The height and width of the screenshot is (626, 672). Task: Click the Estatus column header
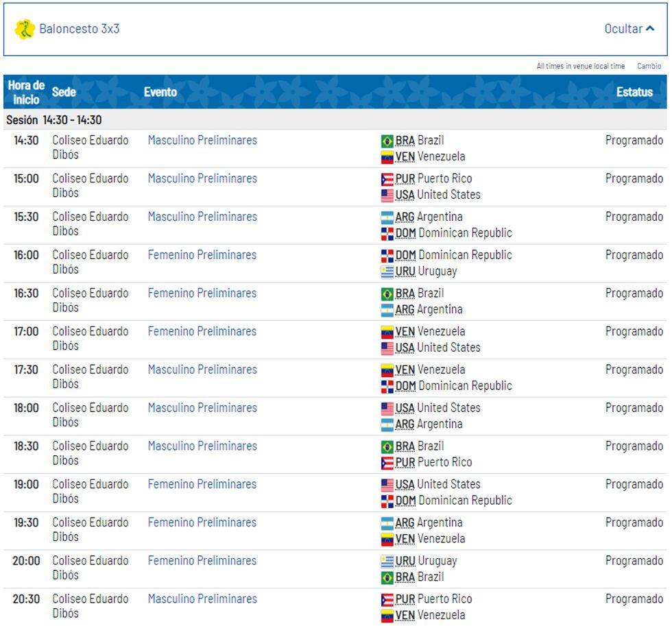click(x=634, y=93)
